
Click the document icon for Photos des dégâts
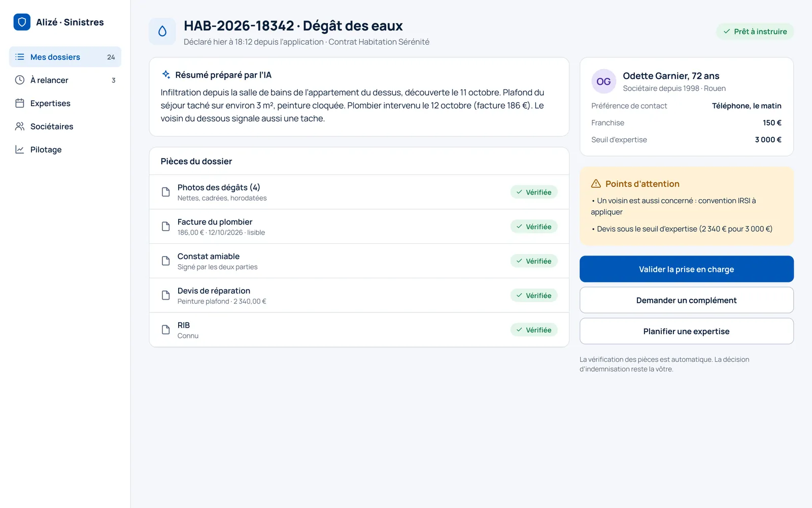pos(165,192)
